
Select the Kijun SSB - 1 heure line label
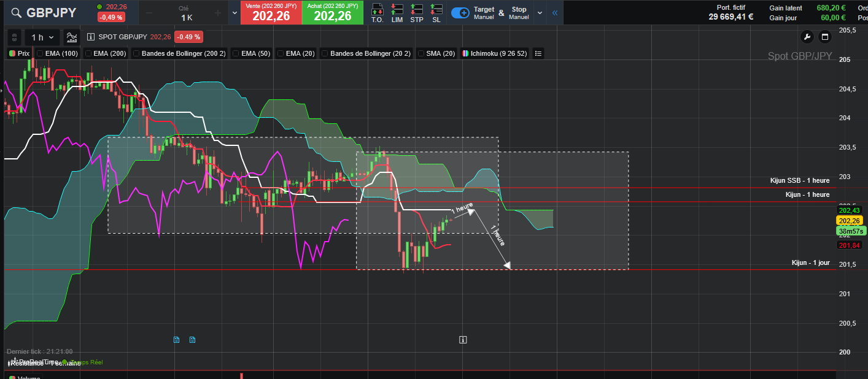800,180
